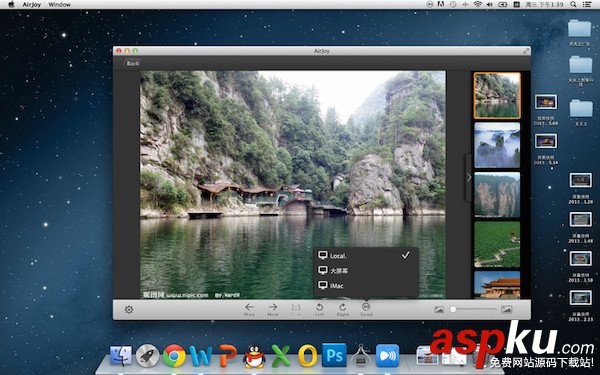Click the volume icon in menu bar

[x=489, y=4]
